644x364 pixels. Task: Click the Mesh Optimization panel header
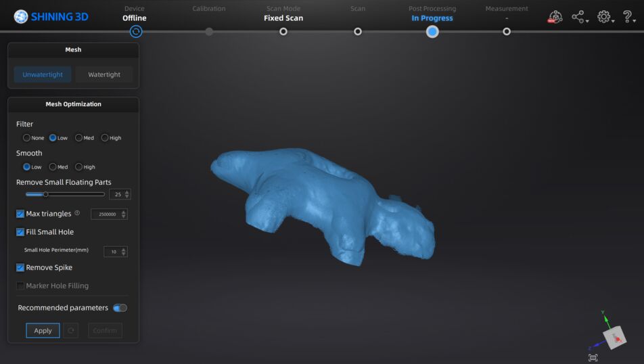[x=73, y=104]
